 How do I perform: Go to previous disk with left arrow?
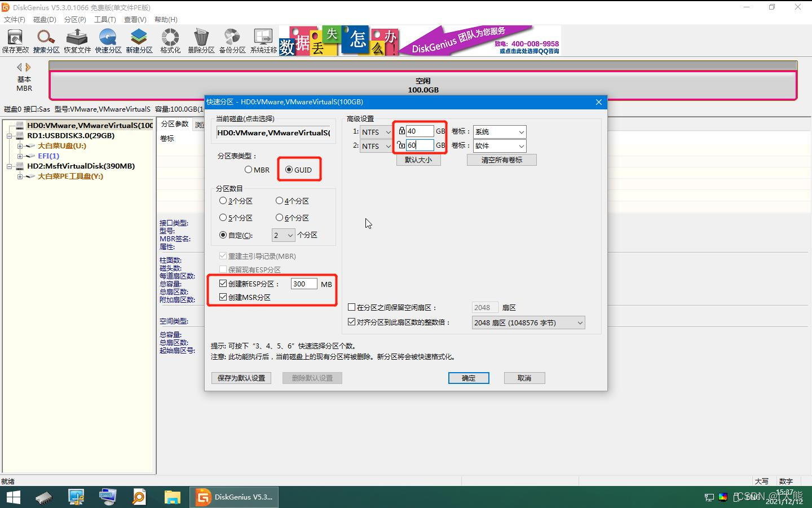(x=19, y=67)
